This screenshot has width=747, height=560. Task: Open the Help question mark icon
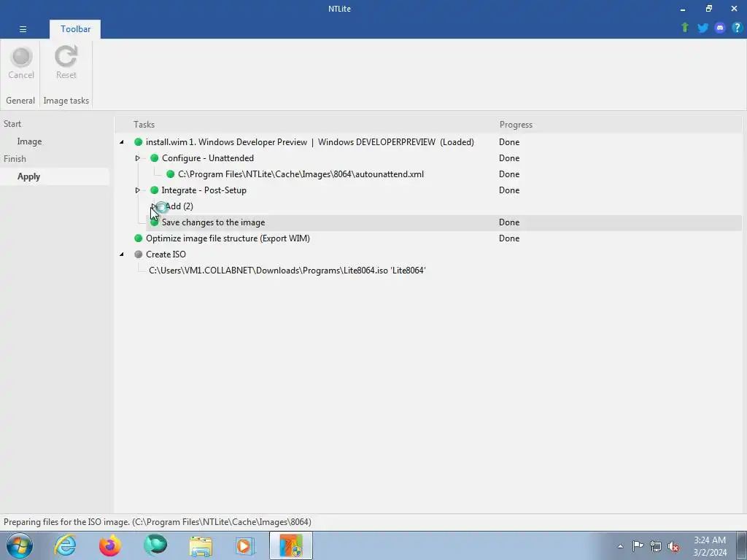coord(737,28)
